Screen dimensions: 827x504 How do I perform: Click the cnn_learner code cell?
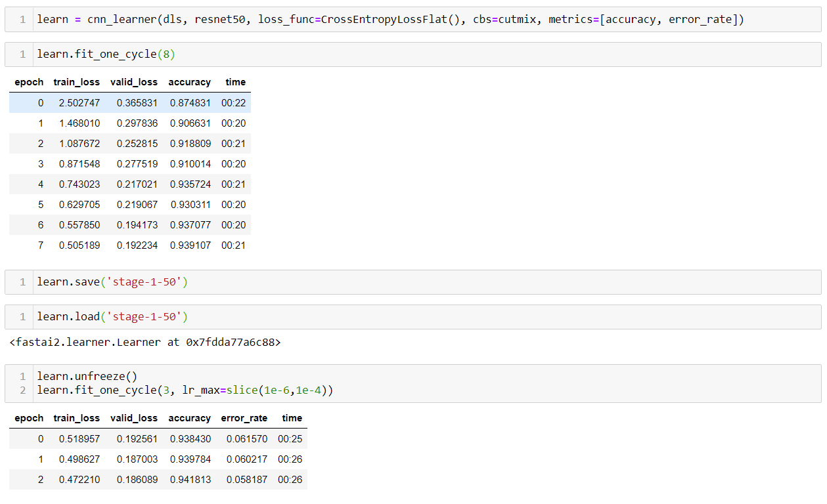413,20
